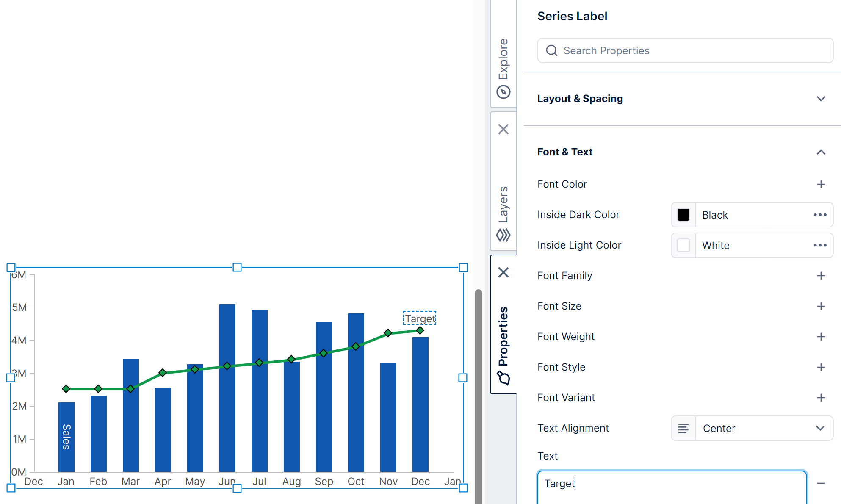Add Font Family property with plus
The image size is (841, 504).
click(821, 276)
